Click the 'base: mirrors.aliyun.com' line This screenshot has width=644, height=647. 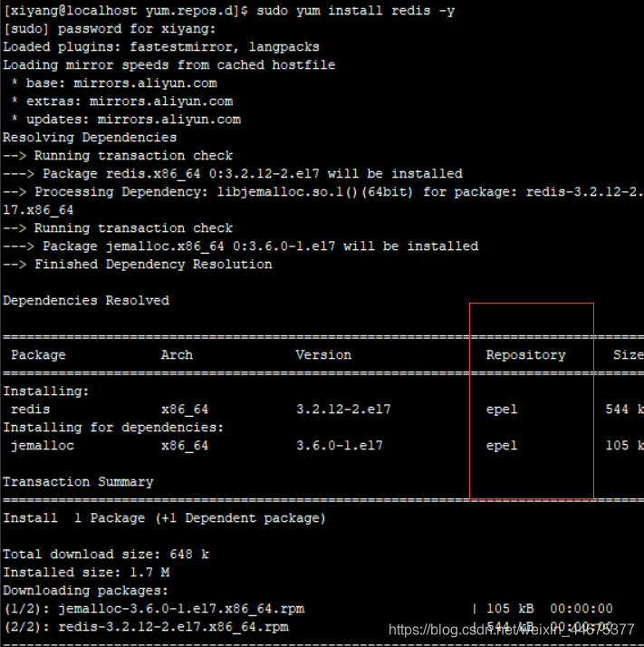pos(114,83)
